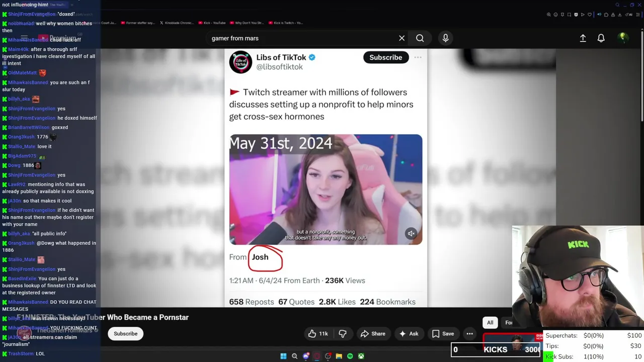
Task: Click the browser heart favorites icon
Action: pos(590,15)
